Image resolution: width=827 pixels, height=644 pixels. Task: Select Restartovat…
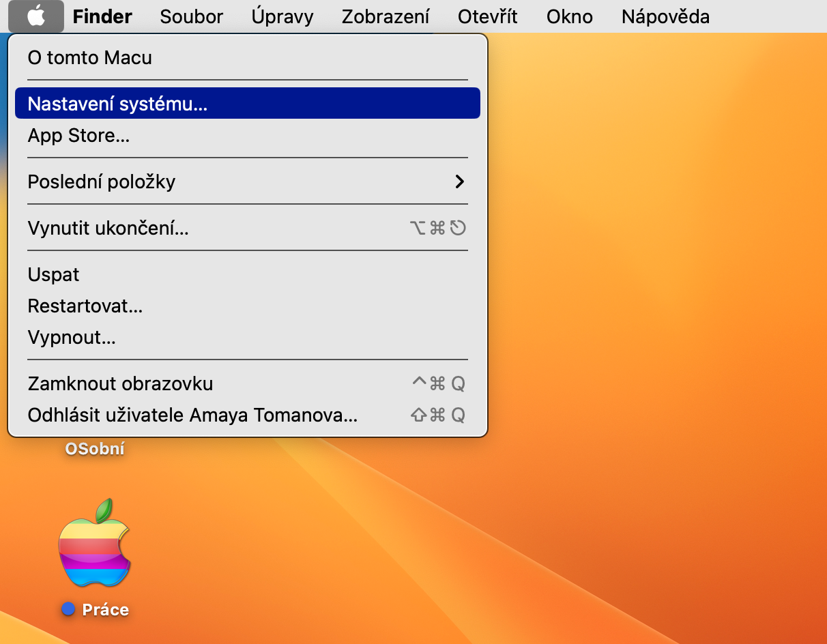click(248, 306)
